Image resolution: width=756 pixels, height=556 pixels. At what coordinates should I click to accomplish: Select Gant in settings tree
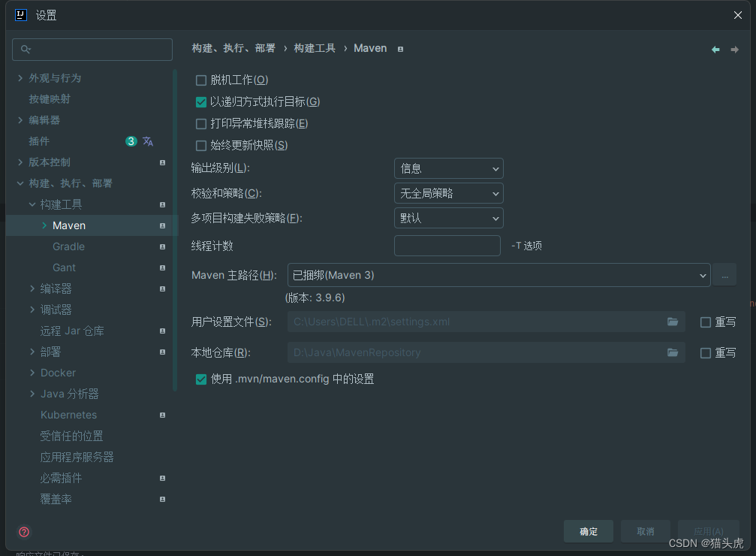[64, 268]
